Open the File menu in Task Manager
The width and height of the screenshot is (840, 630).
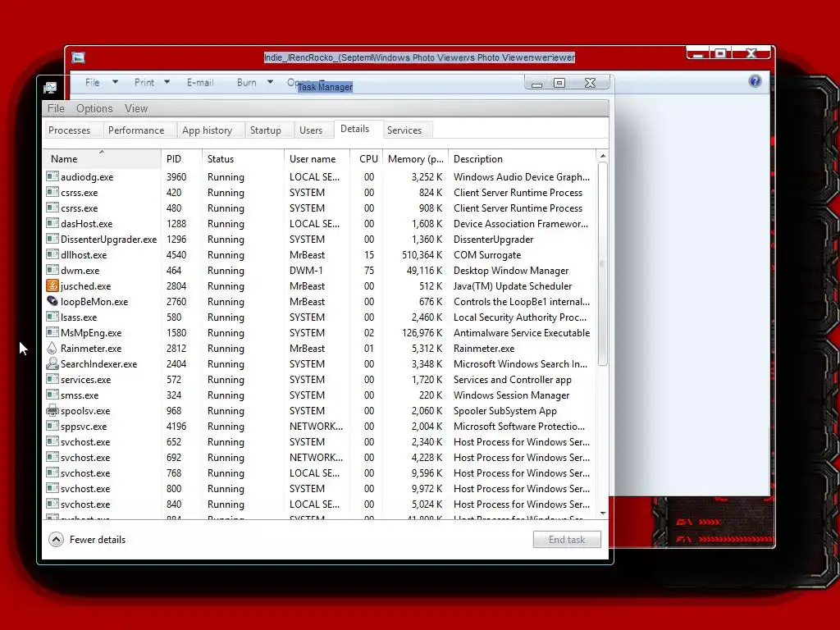(x=56, y=108)
